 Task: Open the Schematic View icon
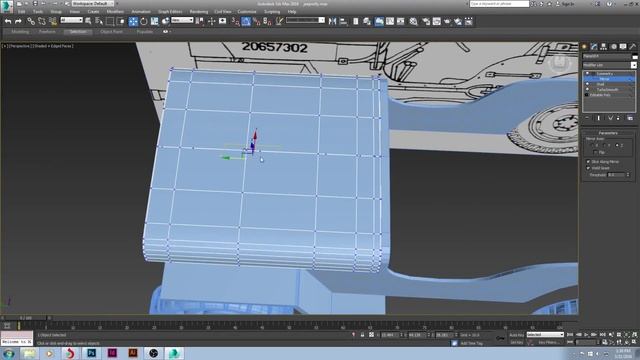(x=400, y=21)
